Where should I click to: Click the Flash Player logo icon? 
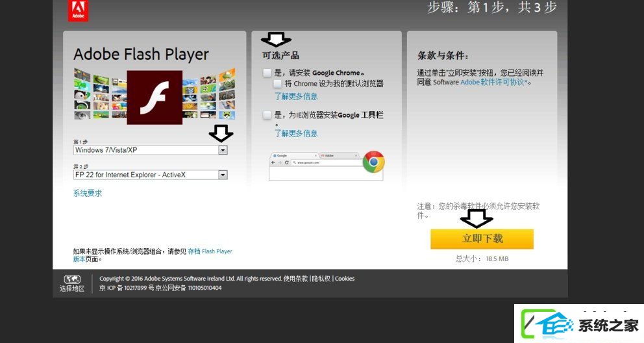click(x=155, y=97)
